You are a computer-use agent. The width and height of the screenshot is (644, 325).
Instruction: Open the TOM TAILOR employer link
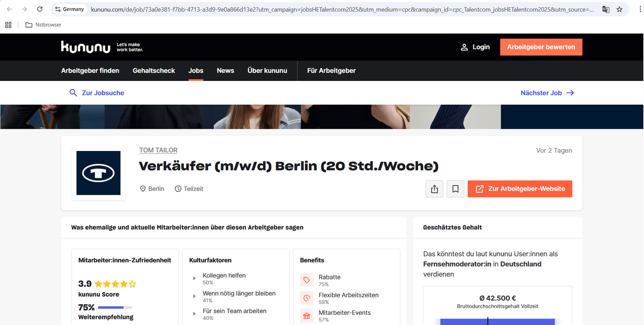(x=158, y=150)
